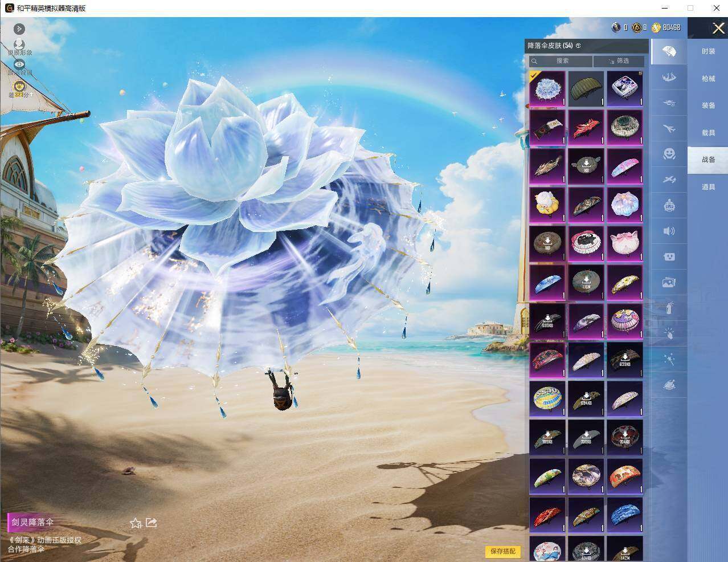
Task: Click the share arrow icon
Action: pos(152,522)
